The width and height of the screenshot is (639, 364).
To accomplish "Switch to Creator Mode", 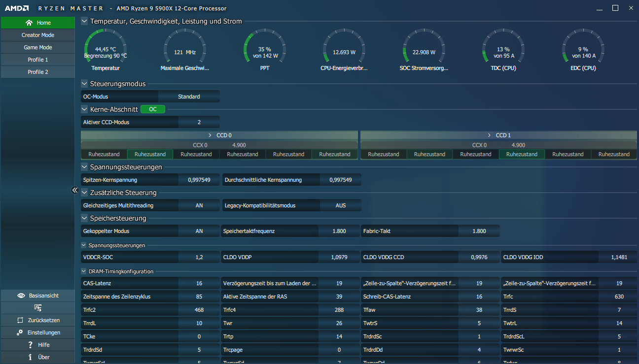I will coord(38,35).
